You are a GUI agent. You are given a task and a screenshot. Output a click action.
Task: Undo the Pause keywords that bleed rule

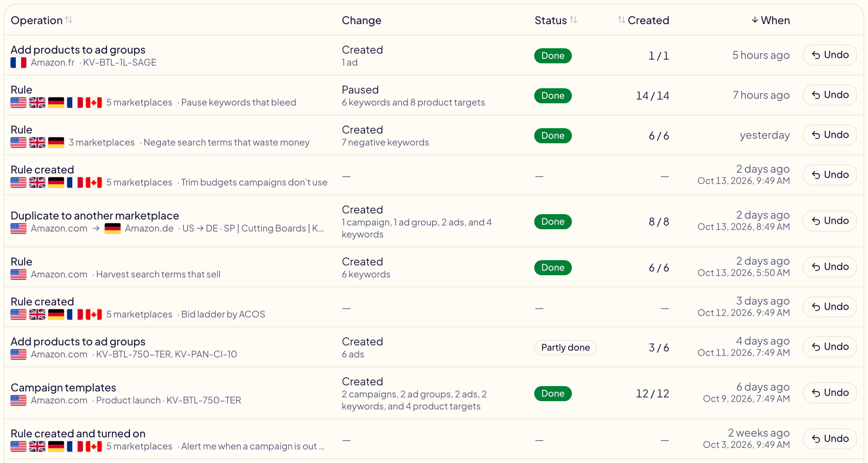click(x=830, y=95)
